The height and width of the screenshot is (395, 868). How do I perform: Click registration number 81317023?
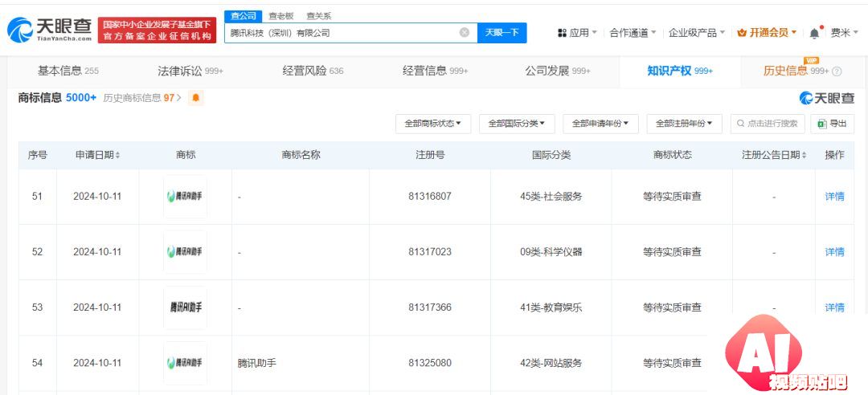pos(429,252)
